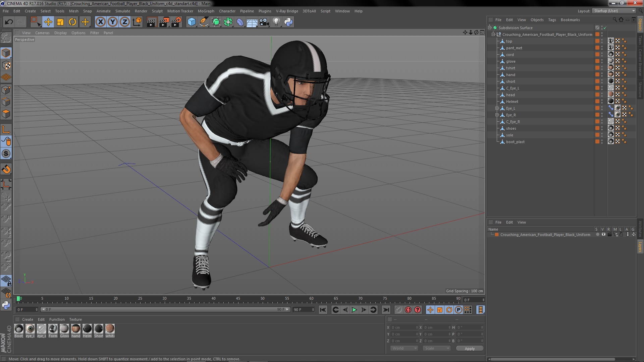Screen dimensions: 644x362
Task: Select the Move tool in top toolbar
Action: pos(48,22)
